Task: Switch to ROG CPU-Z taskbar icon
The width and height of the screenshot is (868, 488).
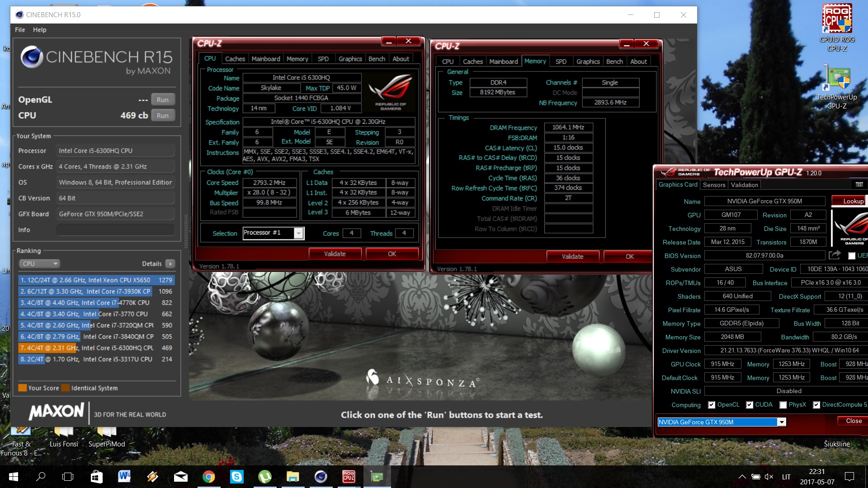Action: (x=349, y=477)
